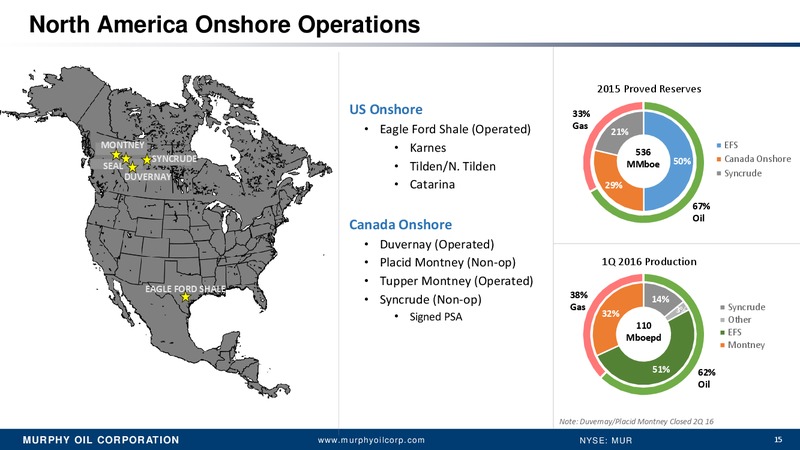800x450 pixels.
Task: Select the DUVERNAY map label
Action: click(x=147, y=177)
